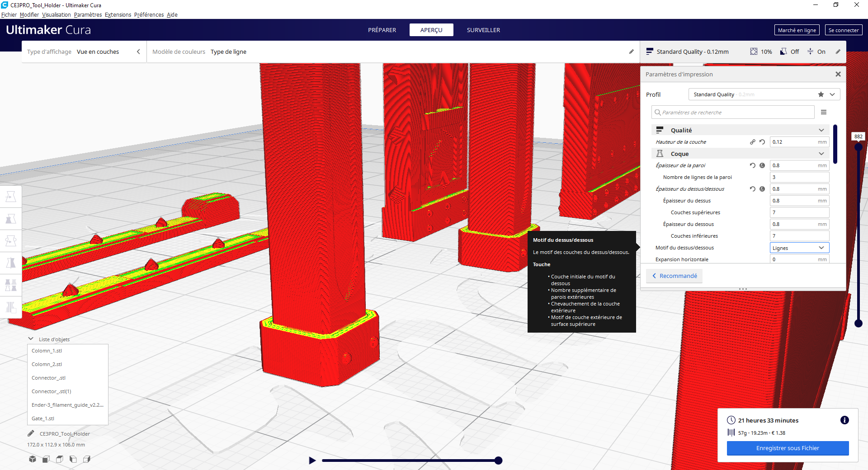Switch to left side view cube icon
Image resolution: width=868 pixels, height=470 pixels.
[73, 459]
